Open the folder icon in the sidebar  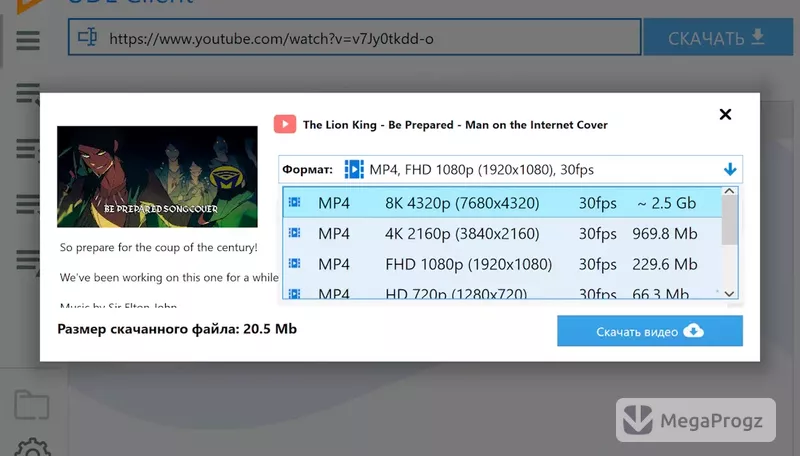32,405
